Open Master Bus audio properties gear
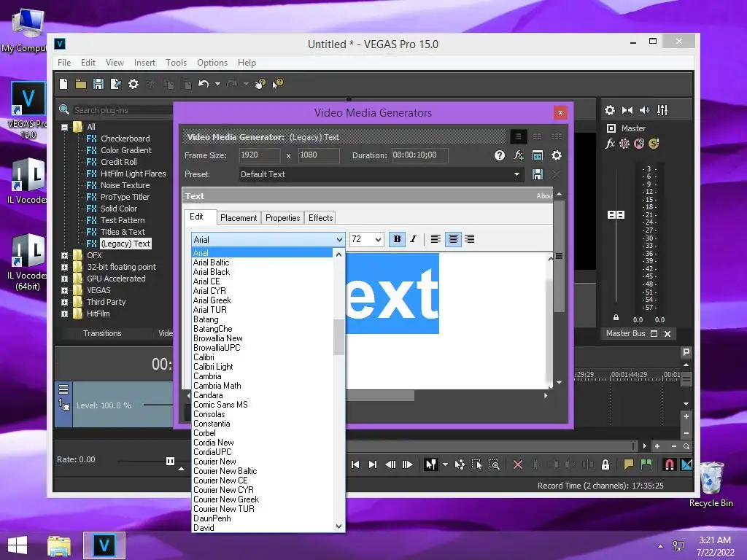This screenshot has height=560, width=747. (x=610, y=110)
